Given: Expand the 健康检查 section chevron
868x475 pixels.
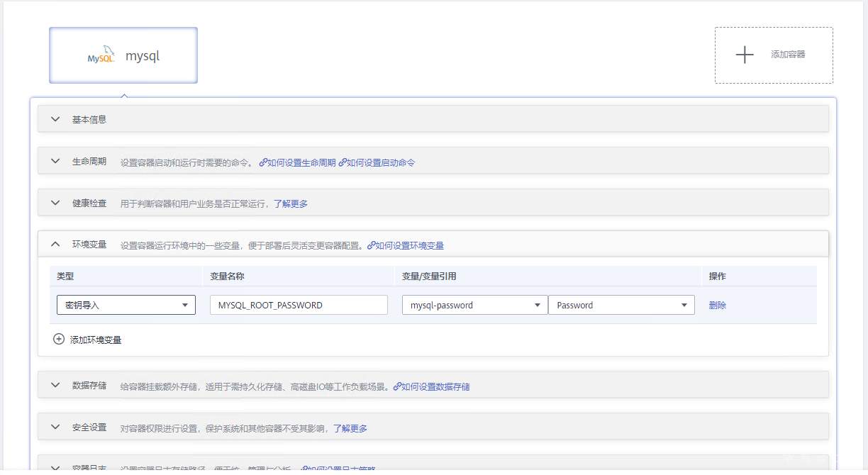Looking at the screenshot, I should point(56,203).
